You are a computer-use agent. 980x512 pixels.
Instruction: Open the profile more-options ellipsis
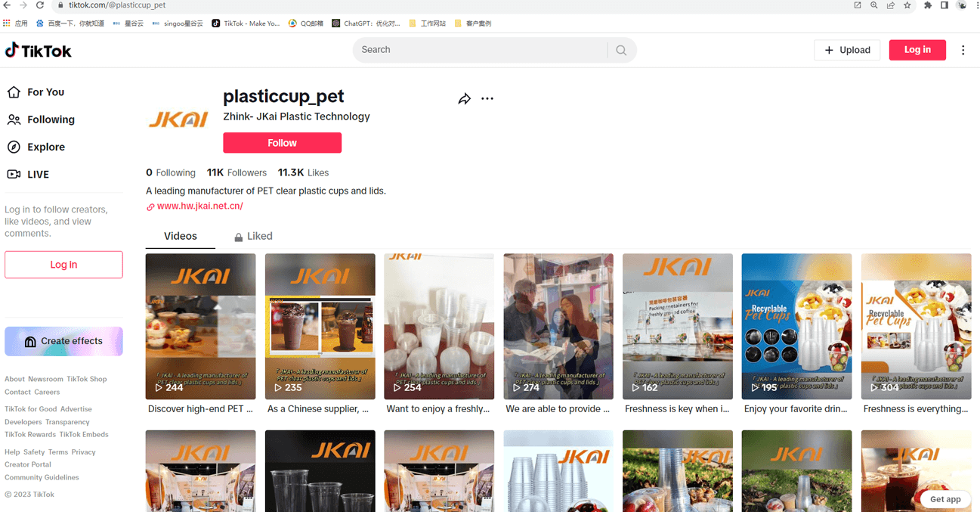point(487,98)
